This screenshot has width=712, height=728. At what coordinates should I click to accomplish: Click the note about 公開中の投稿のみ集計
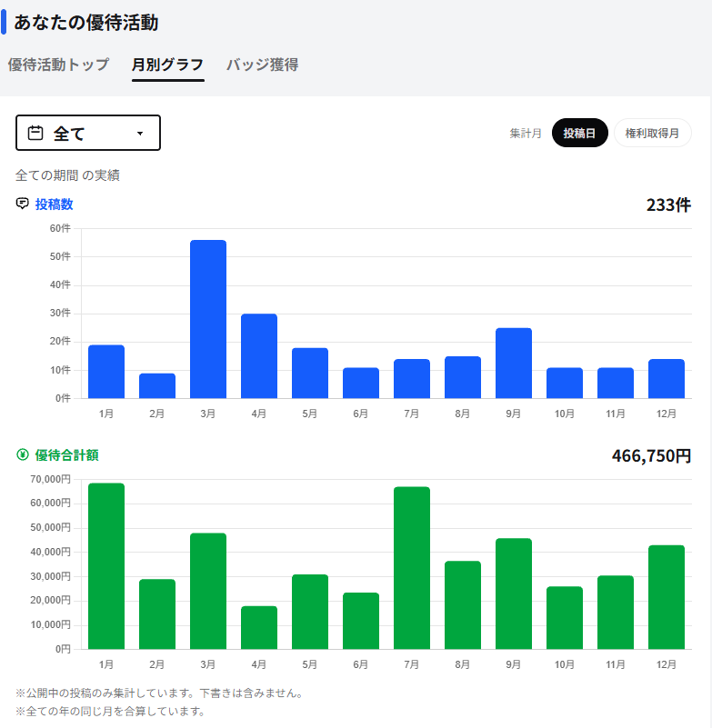pyautogui.click(x=161, y=693)
